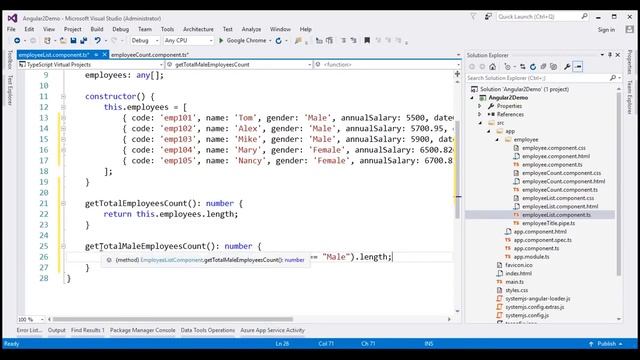
Task: Click the Open File toolbar icon
Action: (63, 40)
